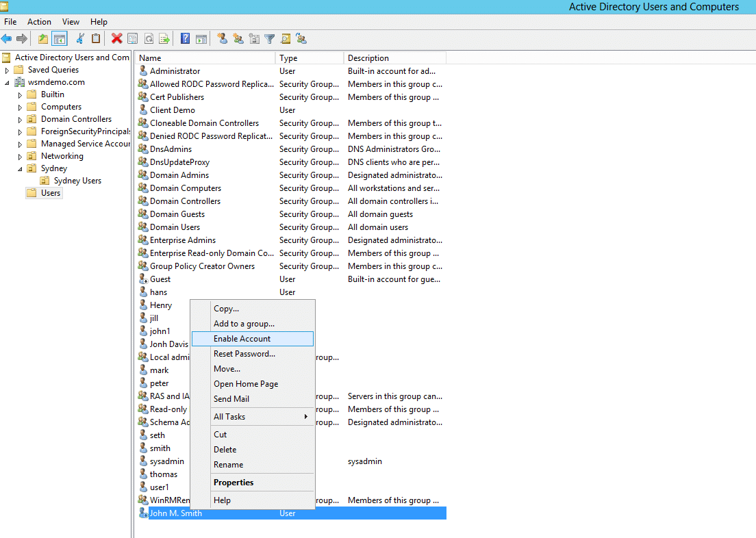Click the Export List toolbar icon
Image resolution: width=756 pixels, height=538 pixels.
tap(164, 38)
